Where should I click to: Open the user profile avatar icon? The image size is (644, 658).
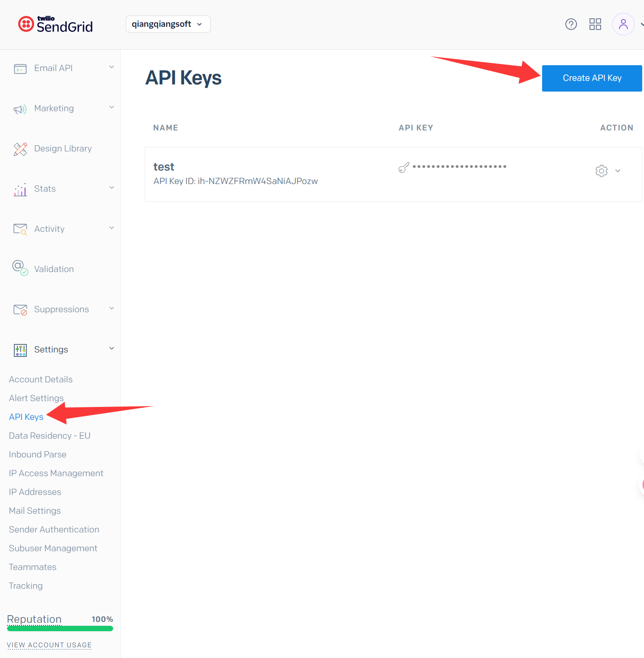pyautogui.click(x=623, y=24)
